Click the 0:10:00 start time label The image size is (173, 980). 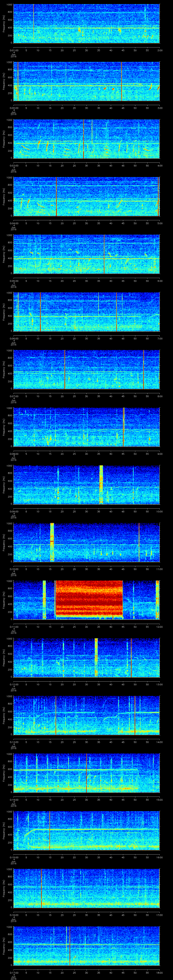[14, 569]
